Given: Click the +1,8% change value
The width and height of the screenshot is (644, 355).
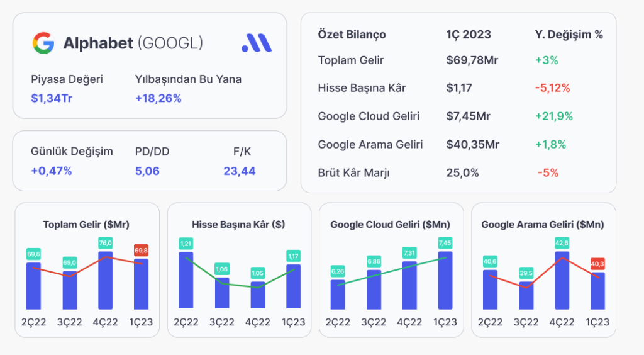Looking at the screenshot, I should 550,145.
